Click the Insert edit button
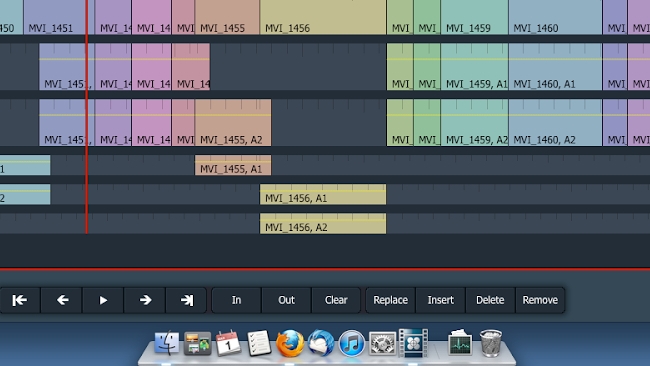The height and width of the screenshot is (366, 650). coord(440,300)
